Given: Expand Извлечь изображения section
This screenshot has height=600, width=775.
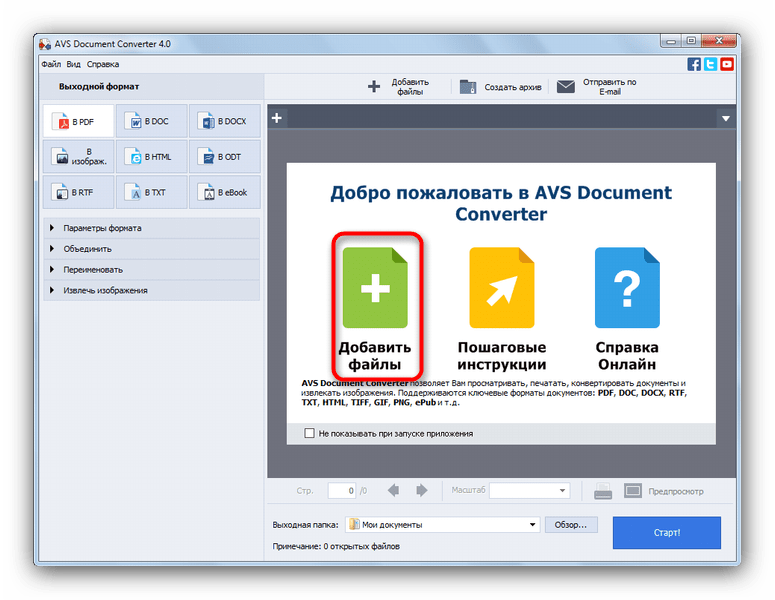Looking at the screenshot, I should tap(105, 290).
